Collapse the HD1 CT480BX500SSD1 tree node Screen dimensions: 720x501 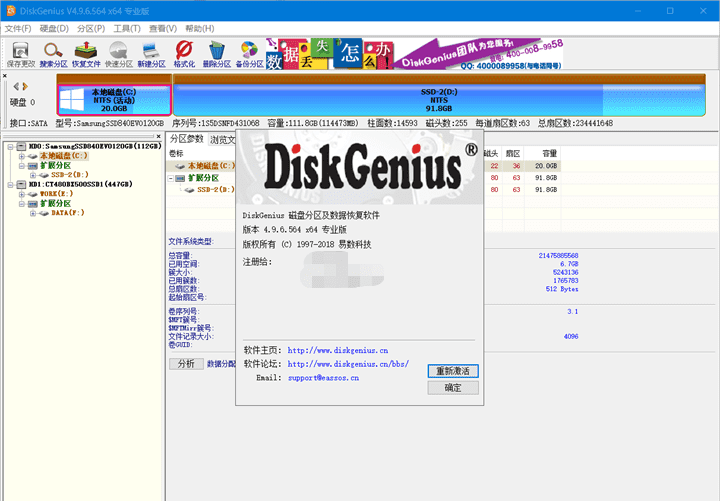pos(10,185)
